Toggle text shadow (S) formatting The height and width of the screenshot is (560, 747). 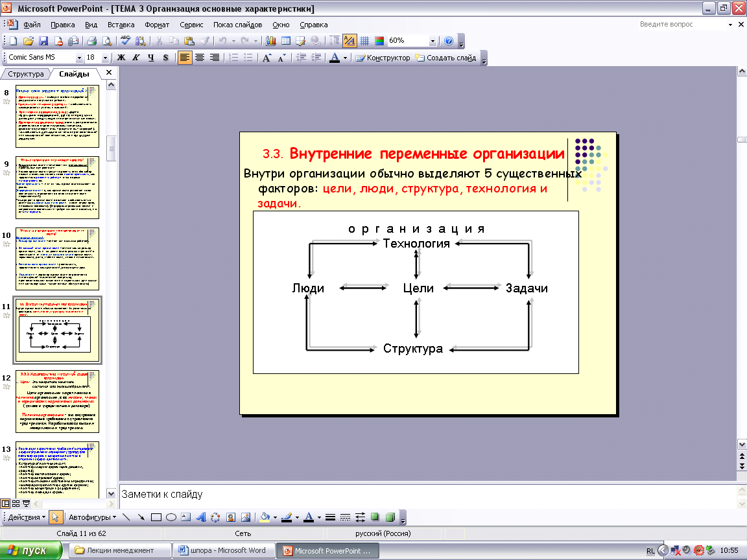pos(165,58)
